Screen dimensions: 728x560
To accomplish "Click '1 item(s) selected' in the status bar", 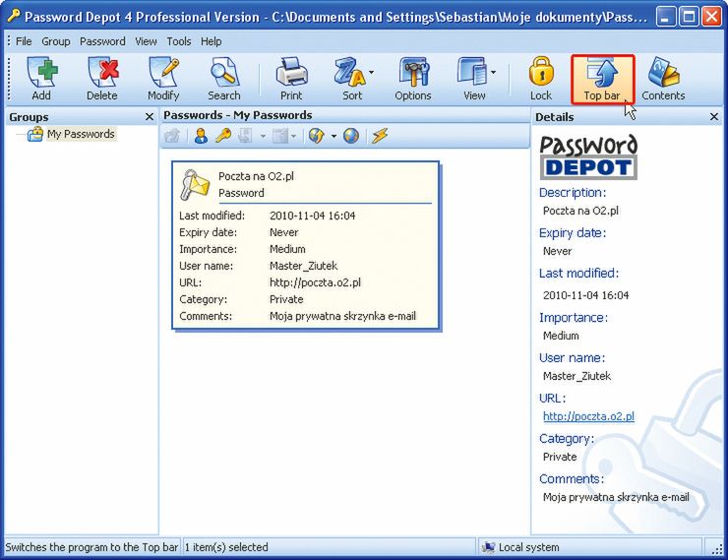I will click(226, 547).
